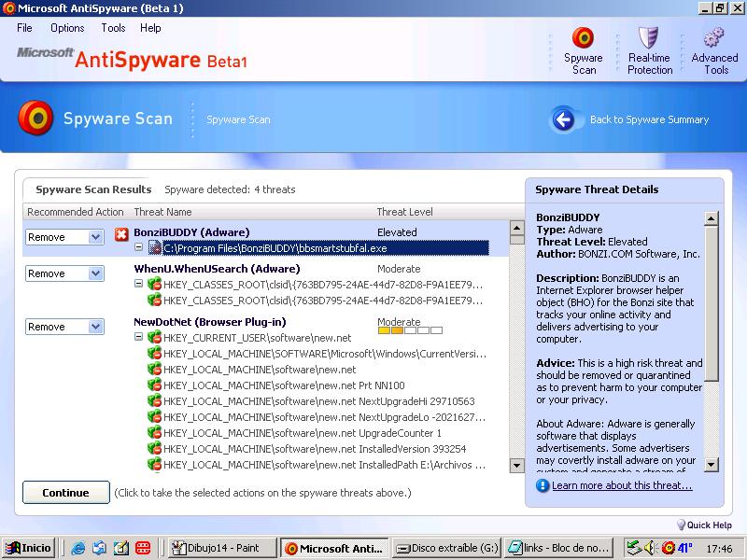Click the 41° temperature tray icon
Screen dimensions: 747x560
click(685, 548)
